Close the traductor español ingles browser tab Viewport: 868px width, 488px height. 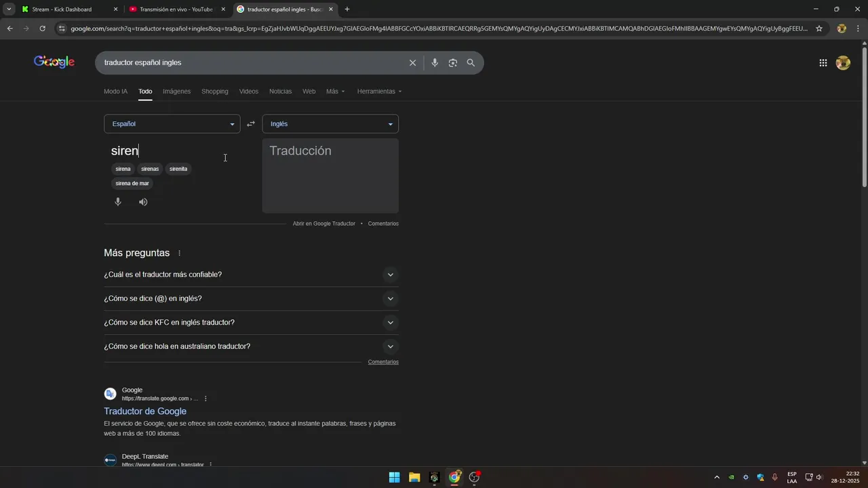pos(331,9)
